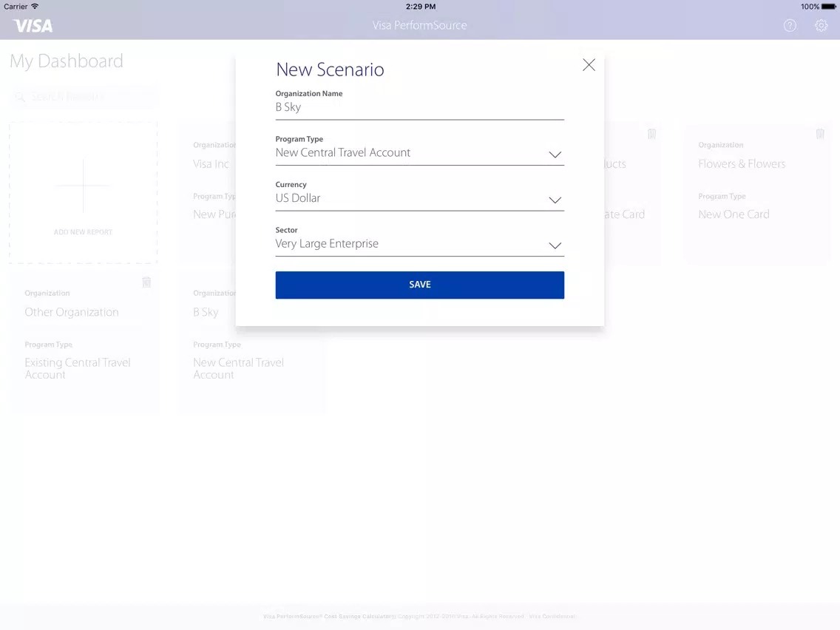Focus the Search Reports field

84,97
